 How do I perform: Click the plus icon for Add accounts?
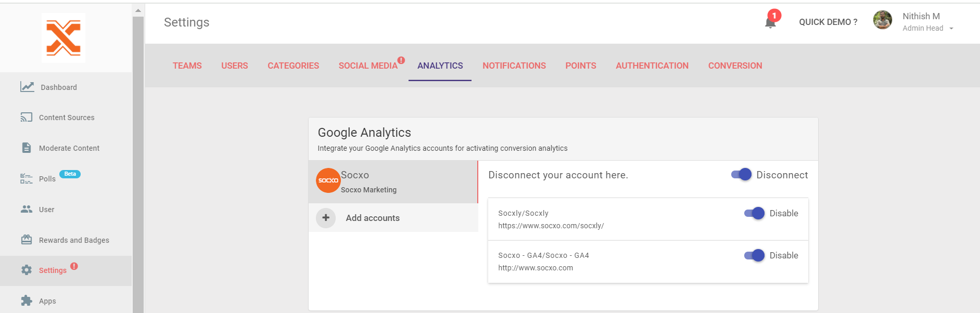click(x=326, y=218)
